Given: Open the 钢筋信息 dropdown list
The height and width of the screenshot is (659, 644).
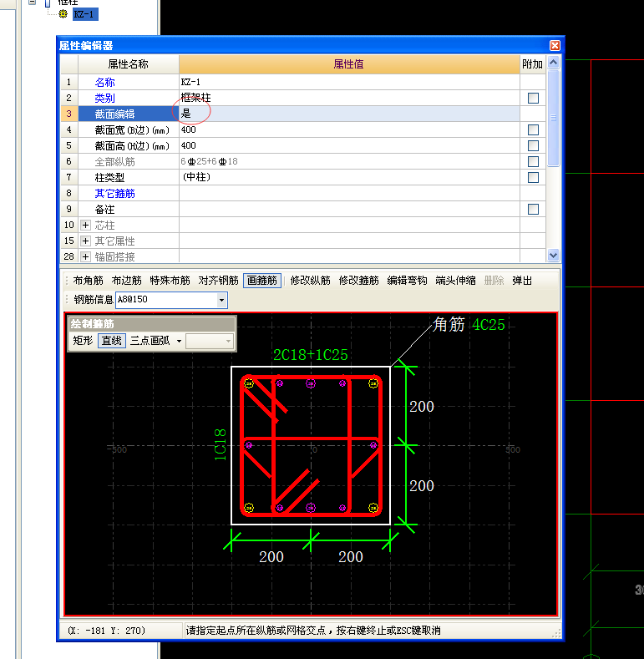Looking at the screenshot, I should coord(221,300).
